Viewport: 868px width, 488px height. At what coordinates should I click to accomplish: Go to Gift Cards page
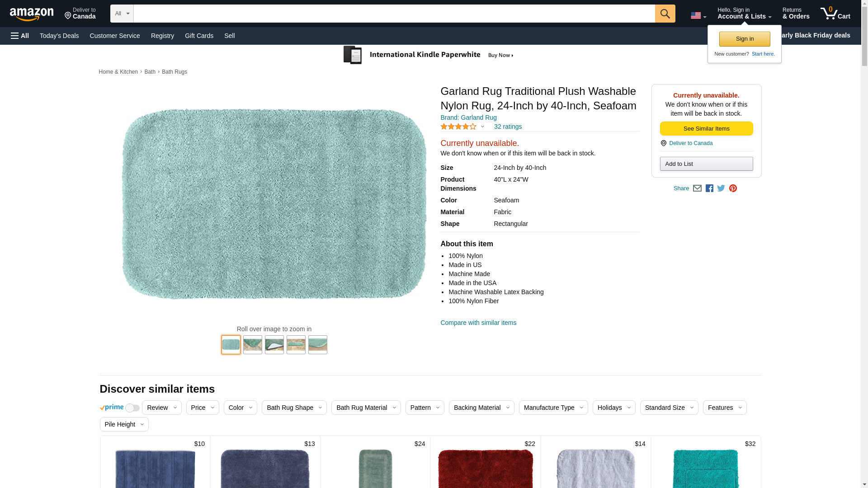tap(199, 36)
